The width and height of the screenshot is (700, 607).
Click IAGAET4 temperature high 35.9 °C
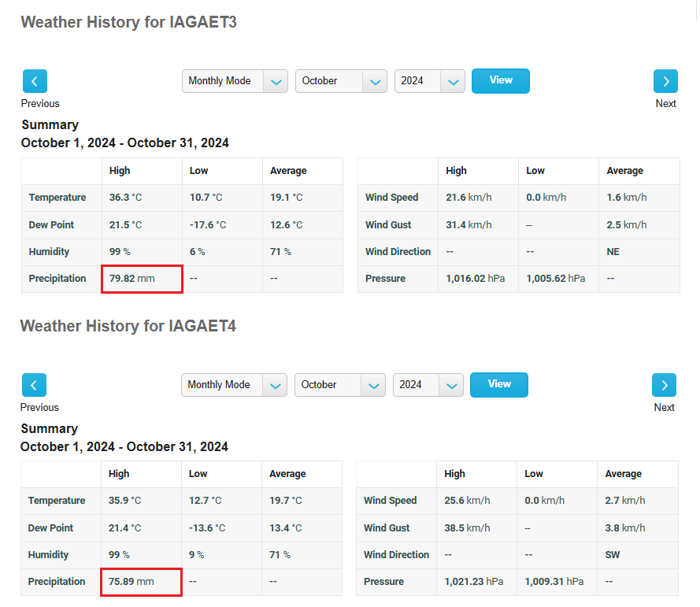pyautogui.click(x=124, y=501)
